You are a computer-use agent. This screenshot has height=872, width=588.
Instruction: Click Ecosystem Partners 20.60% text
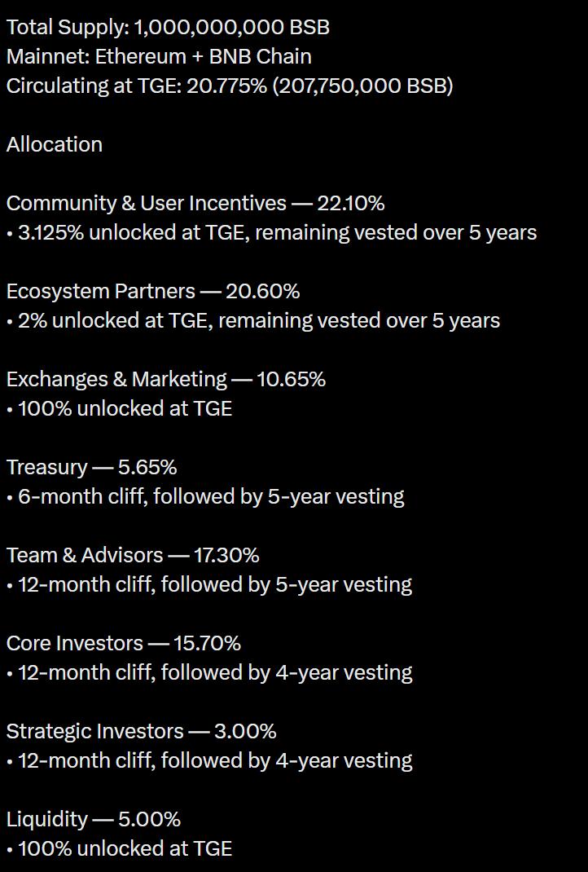tap(153, 291)
